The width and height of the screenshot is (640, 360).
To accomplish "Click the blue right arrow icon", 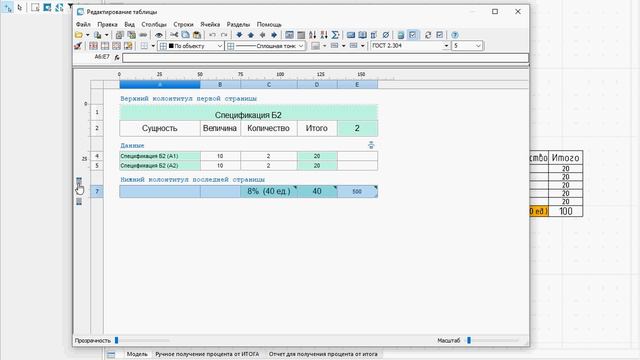I will (274, 35).
